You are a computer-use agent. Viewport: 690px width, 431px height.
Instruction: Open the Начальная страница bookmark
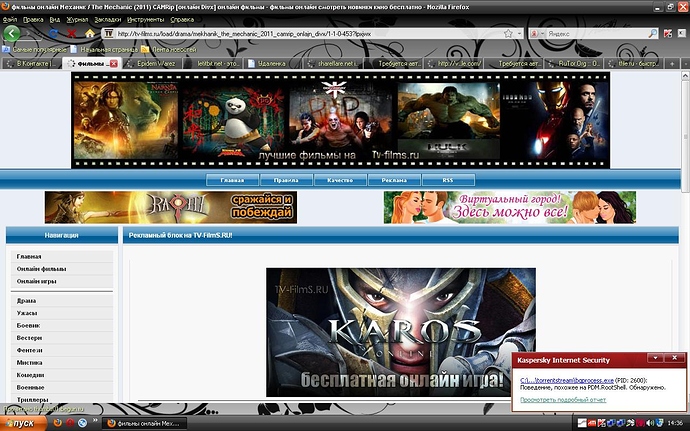coord(104,50)
